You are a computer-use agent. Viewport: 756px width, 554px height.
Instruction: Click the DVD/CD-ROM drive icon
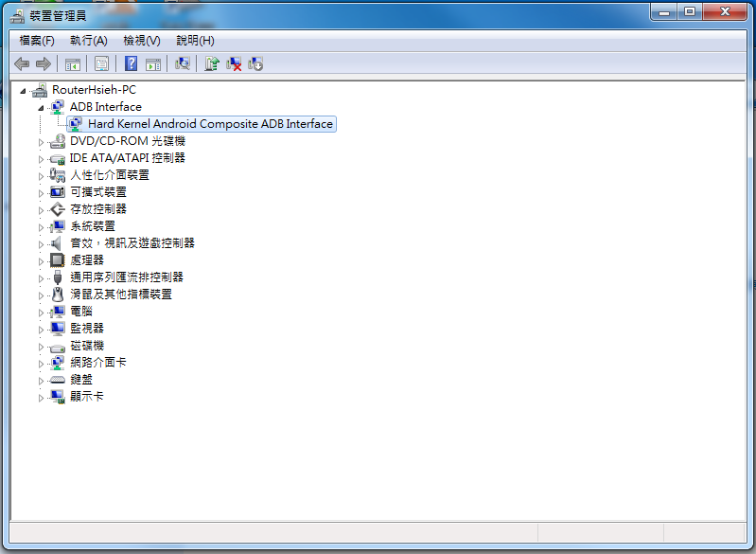[58, 141]
